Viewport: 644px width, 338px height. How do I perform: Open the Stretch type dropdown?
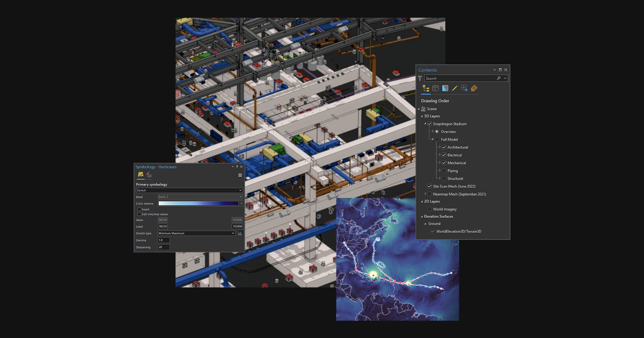(x=196, y=233)
